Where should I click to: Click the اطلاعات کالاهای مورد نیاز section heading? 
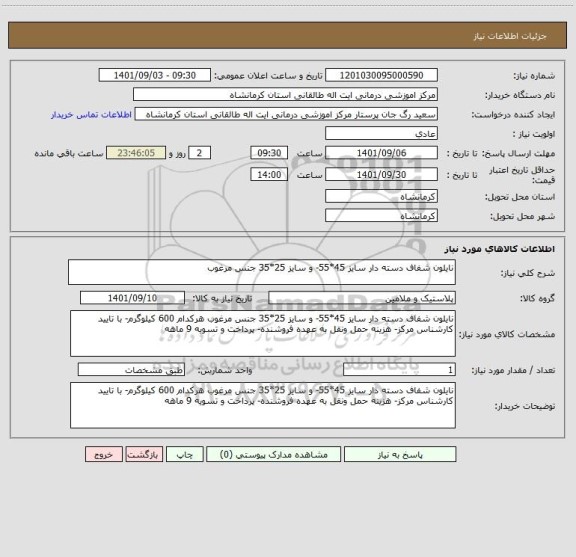(x=500, y=249)
